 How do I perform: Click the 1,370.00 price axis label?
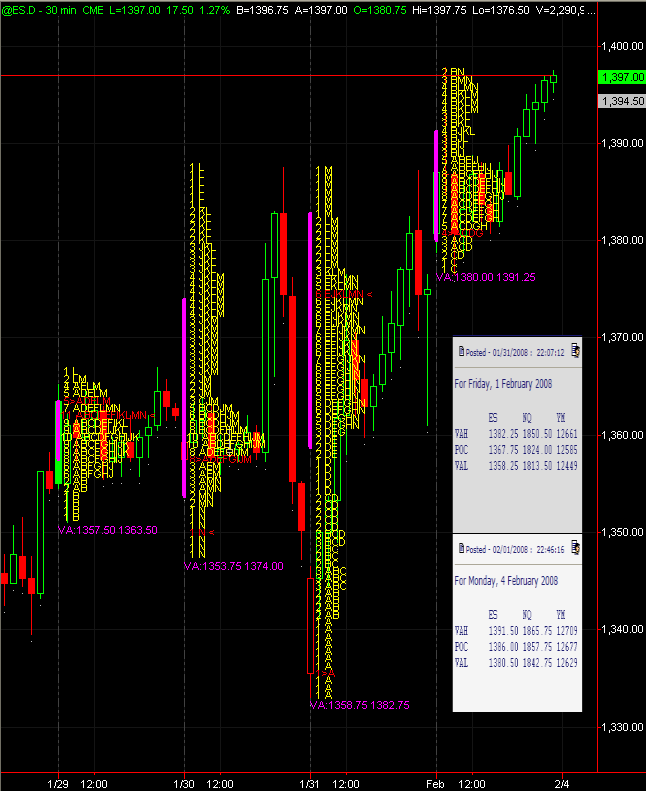tap(622, 337)
